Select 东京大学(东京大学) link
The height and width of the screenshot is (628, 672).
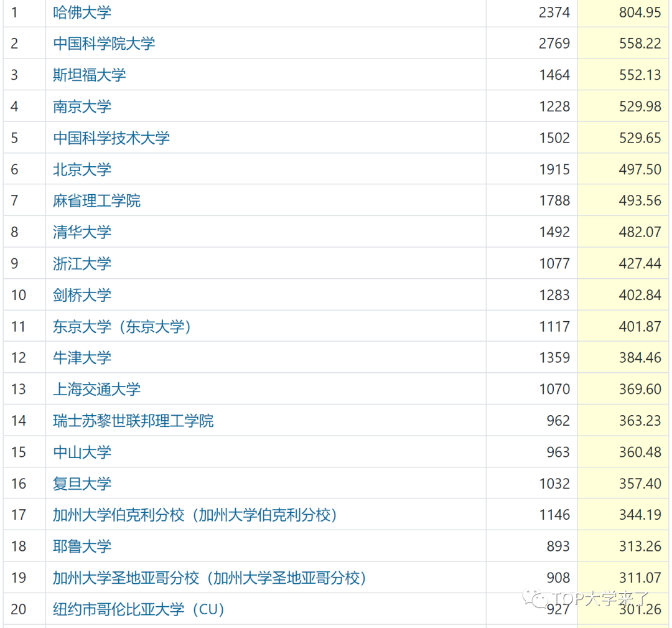click(122, 327)
